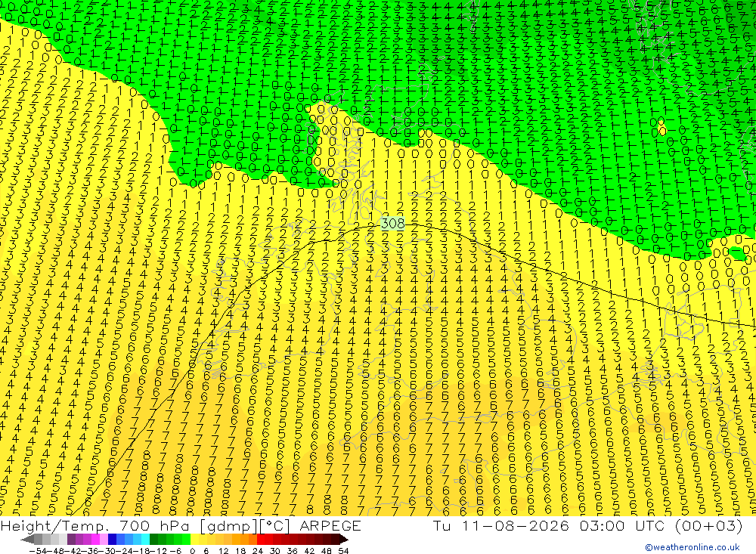Image resolution: width=756 pixels, height=554 pixels.
Task: Pick the dark blue legend swatch at -30
Action: [112, 540]
